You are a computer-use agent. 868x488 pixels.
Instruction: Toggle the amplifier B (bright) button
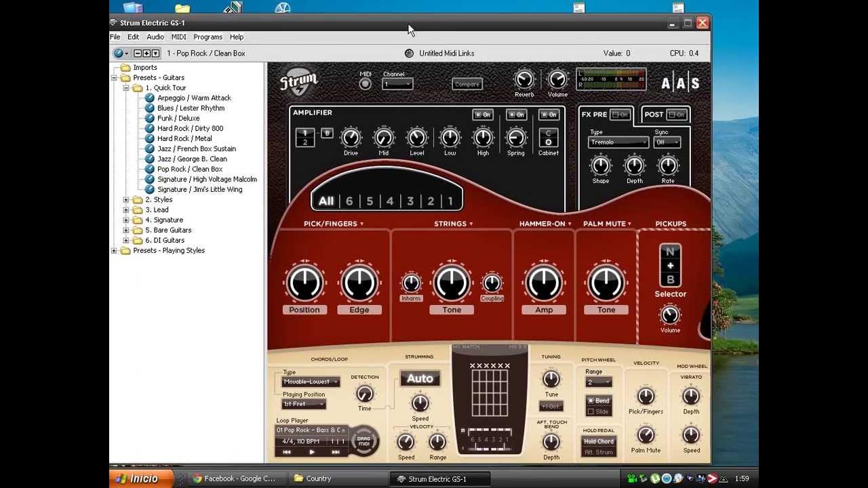327,134
